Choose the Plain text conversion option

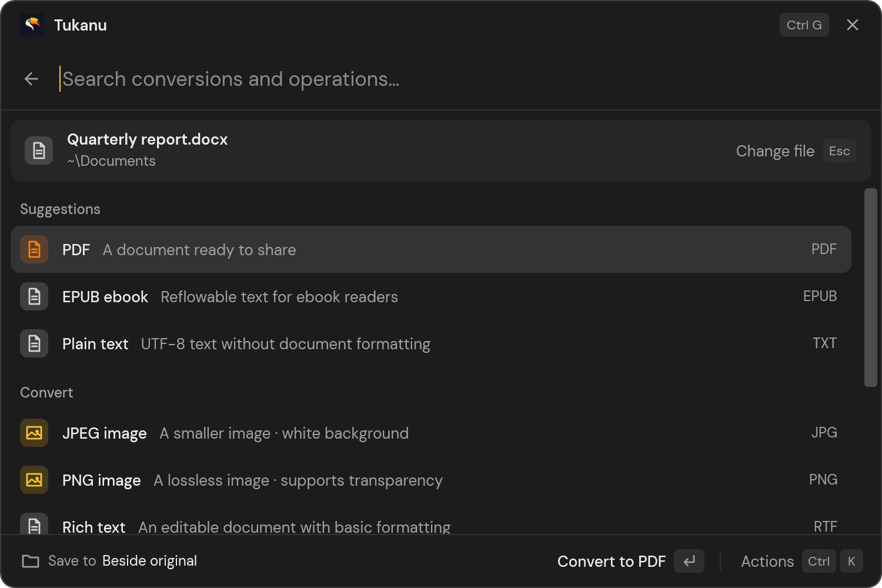click(431, 343)
